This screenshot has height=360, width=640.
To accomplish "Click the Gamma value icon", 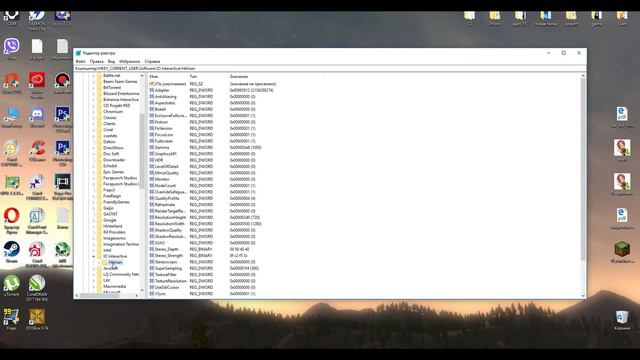I will pyautogui.click(x=151, y=147).
